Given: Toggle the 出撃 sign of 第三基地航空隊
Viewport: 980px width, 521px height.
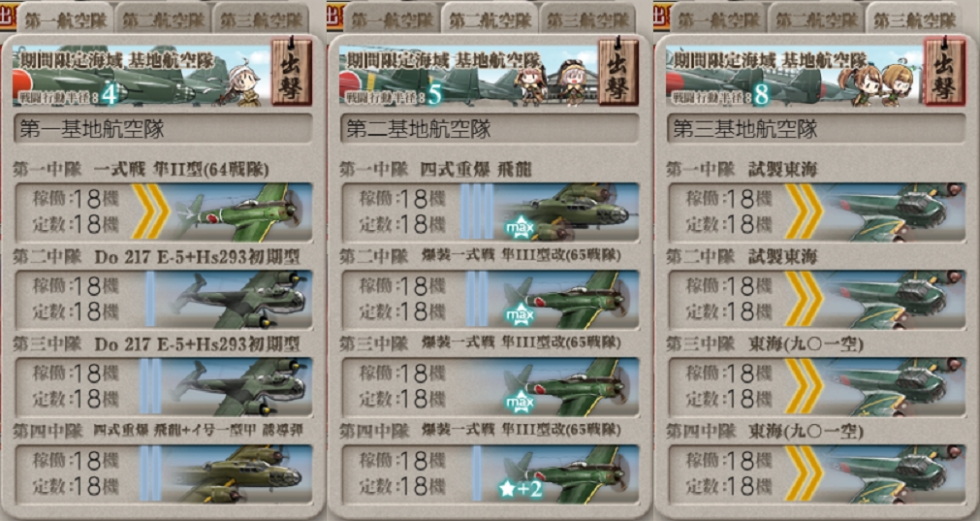Looking at the screenshot, I should pyautogui.click(x=945, y=72).
